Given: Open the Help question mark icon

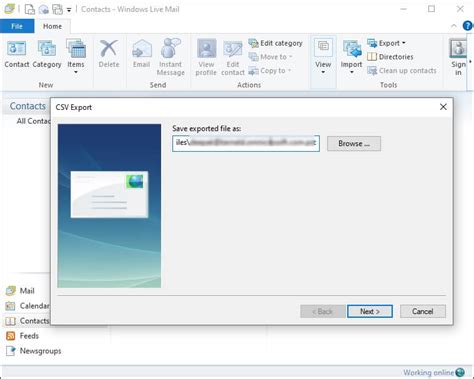Looking at the screenshot, I should (x=468, y=26).
